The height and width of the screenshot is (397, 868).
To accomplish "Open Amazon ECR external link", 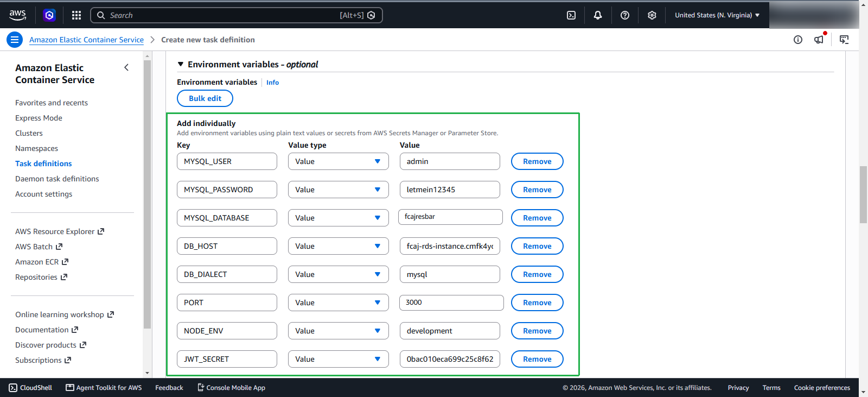I will [42, 262].
